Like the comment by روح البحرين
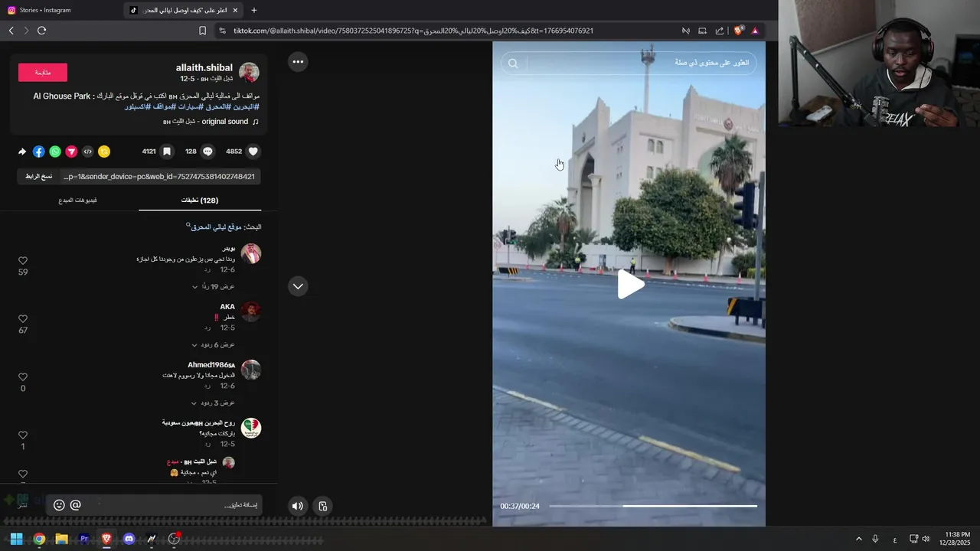 click(23, 435)
